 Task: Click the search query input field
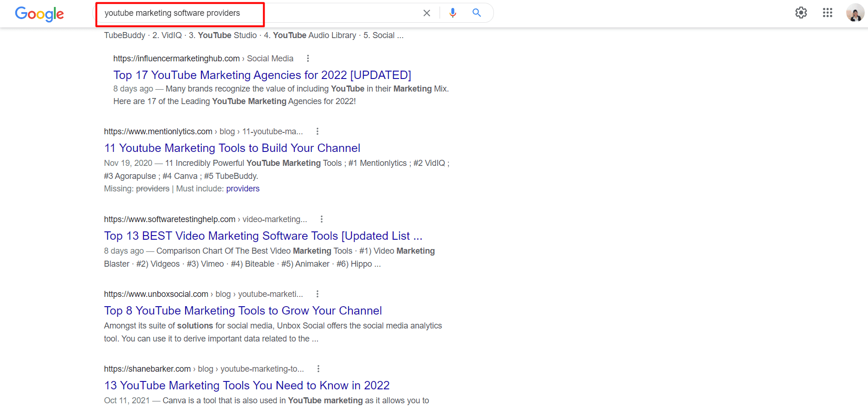pyautogui.click(x=260, y=13)
